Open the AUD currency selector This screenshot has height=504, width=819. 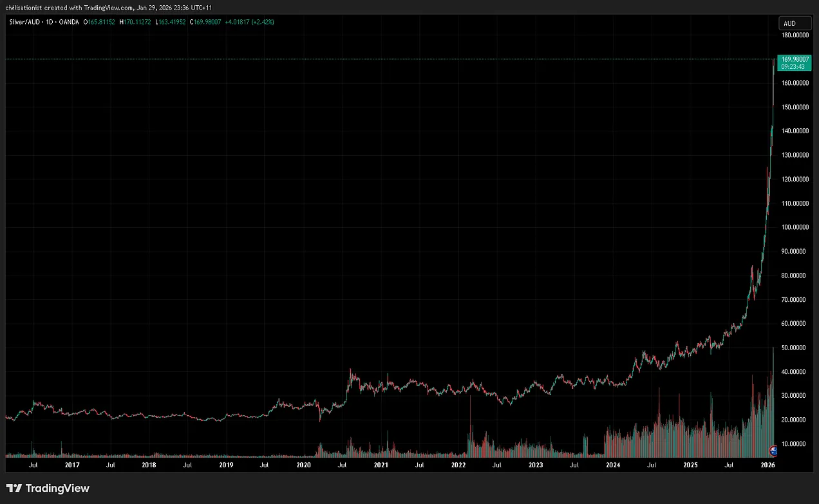coord(795,23)
